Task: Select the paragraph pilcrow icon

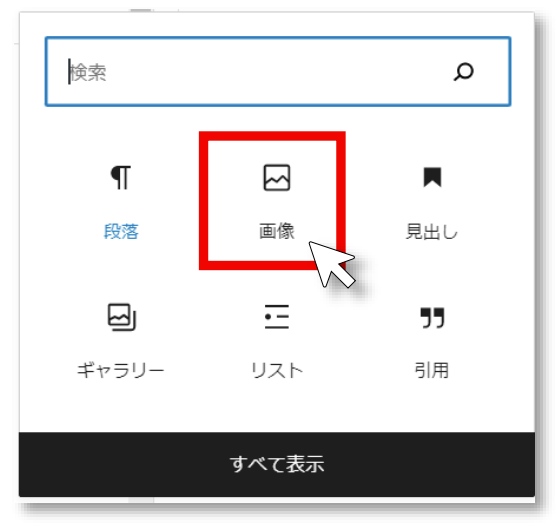Action: tap(121, 177)
